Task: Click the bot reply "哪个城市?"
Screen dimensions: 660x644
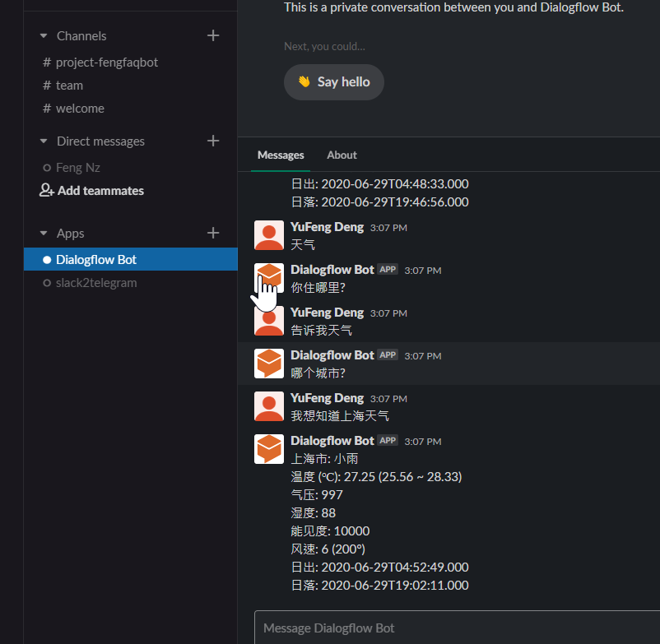Action: (x=318, y=373)
